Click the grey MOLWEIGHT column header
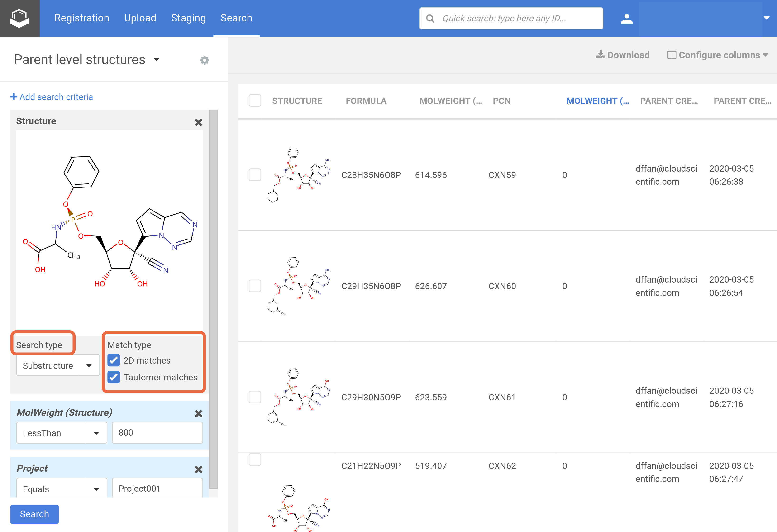The height and width of the screenshot is (532, 777). pos(451,101)
